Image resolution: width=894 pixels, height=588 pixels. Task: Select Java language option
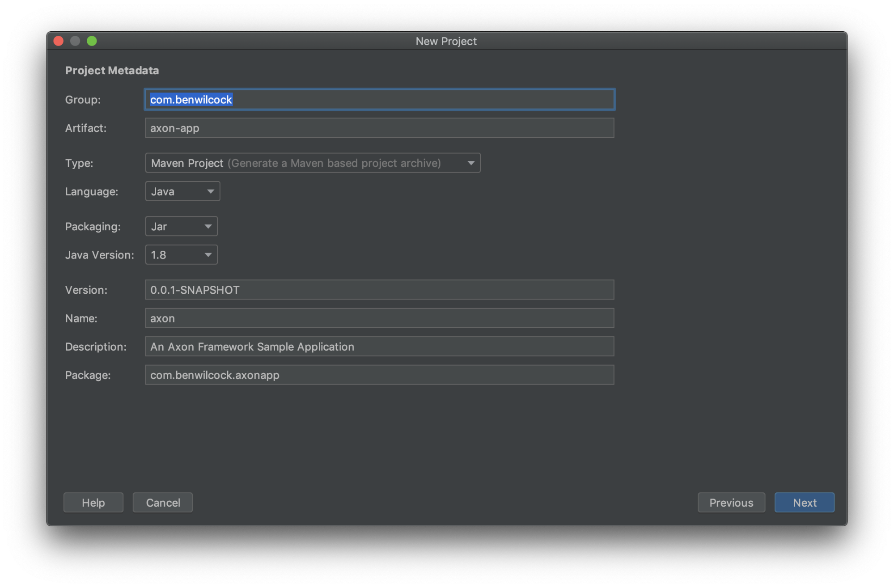[182, 191]
